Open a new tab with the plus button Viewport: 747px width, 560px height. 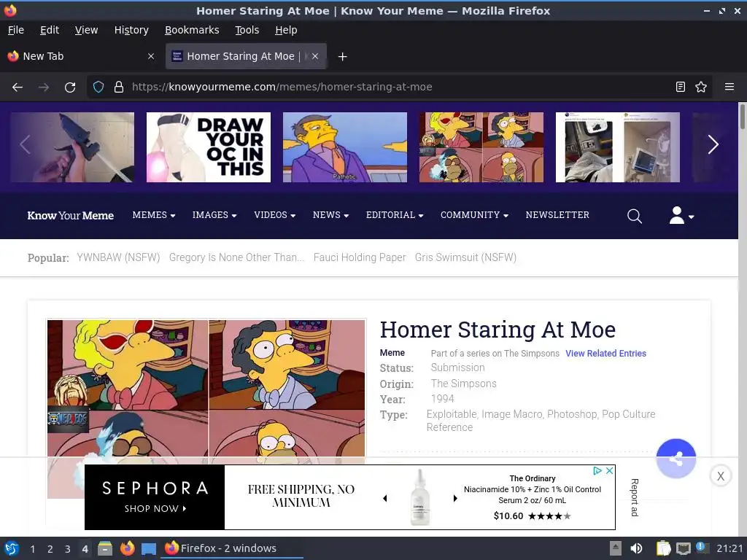[x=342, y=57]
